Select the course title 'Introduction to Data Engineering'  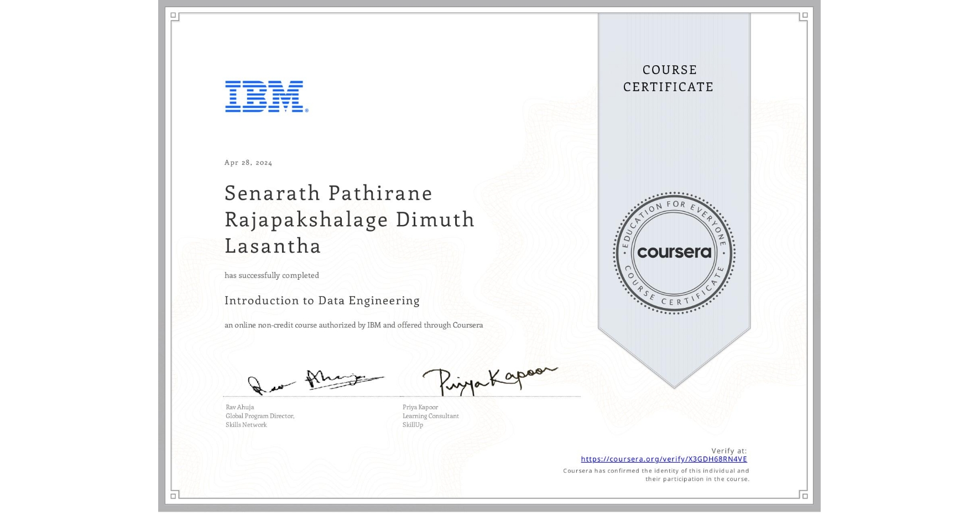322,301
